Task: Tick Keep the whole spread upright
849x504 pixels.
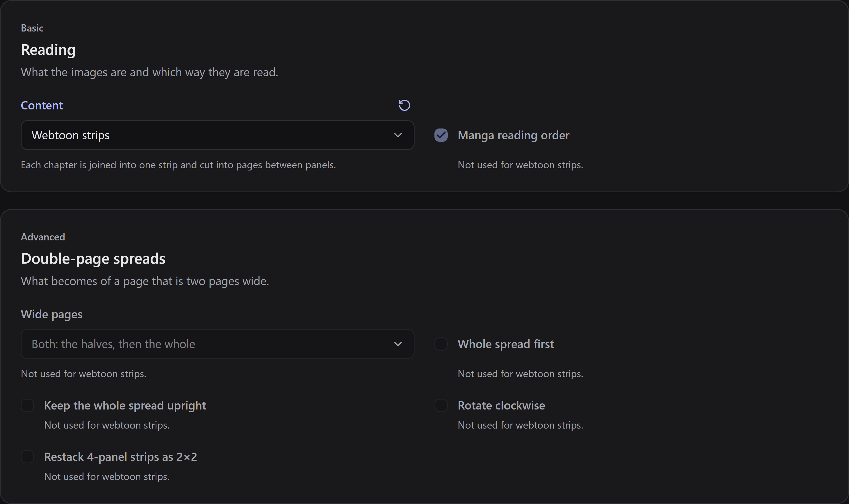Action: [27, 405]
